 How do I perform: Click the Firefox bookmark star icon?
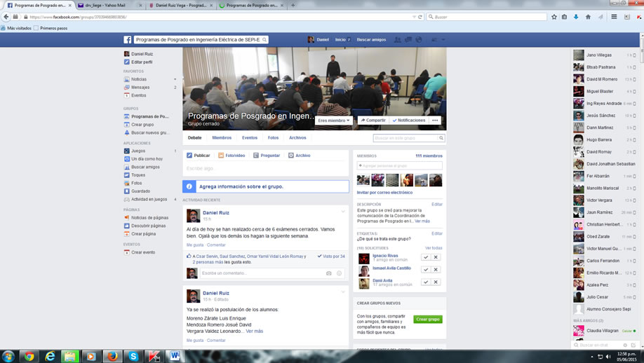[x=554, y=17]
